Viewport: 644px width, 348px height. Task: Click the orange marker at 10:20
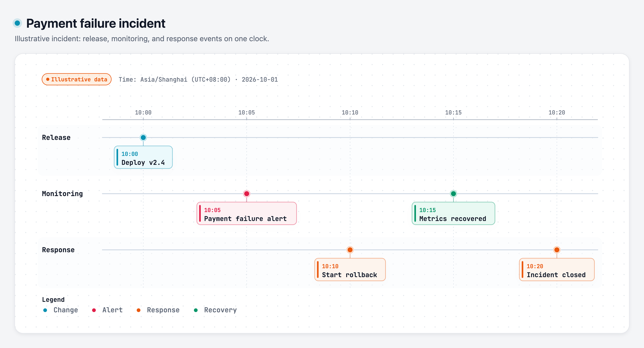click(557, 250)
